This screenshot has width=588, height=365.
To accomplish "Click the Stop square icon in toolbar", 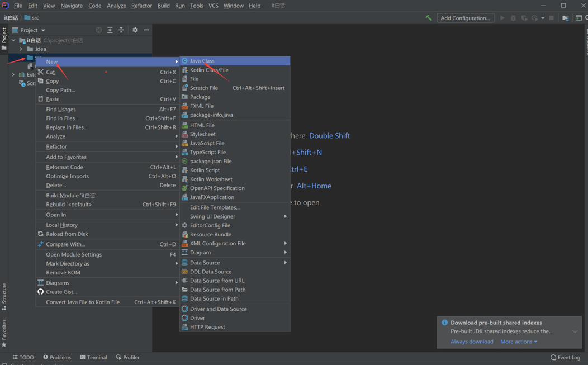I will click(x=551, y=18).
